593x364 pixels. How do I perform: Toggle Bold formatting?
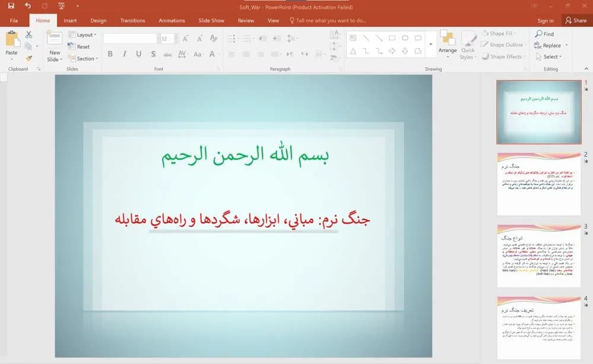click(x=110, y=54)
